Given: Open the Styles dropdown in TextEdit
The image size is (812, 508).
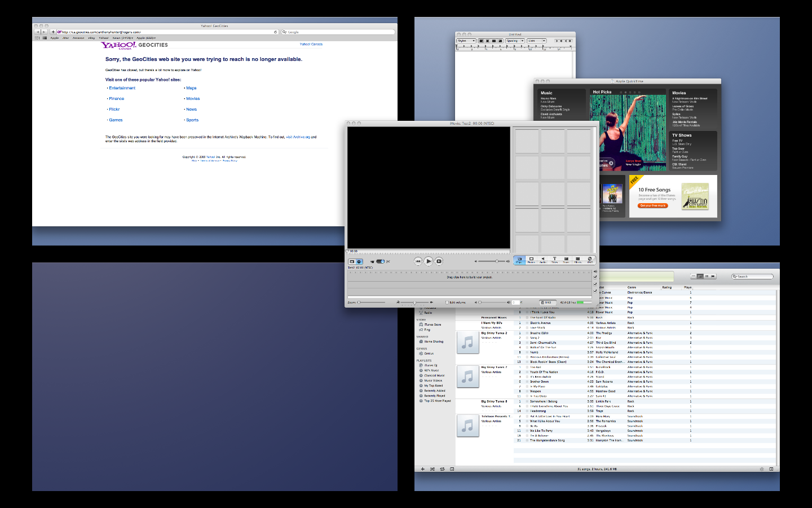Looking at the screenshot, I should pos(466,41).
